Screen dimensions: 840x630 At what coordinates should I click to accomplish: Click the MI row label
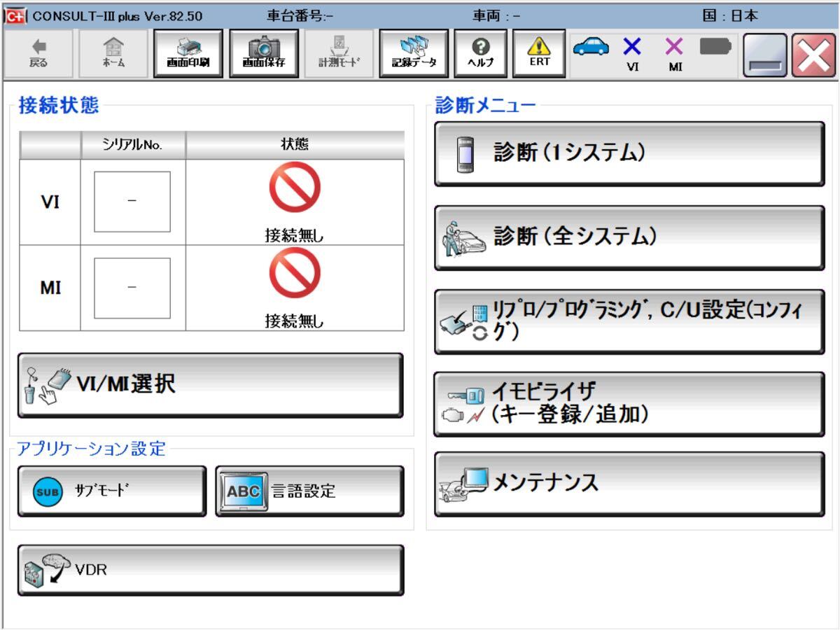tap(50, 288)
